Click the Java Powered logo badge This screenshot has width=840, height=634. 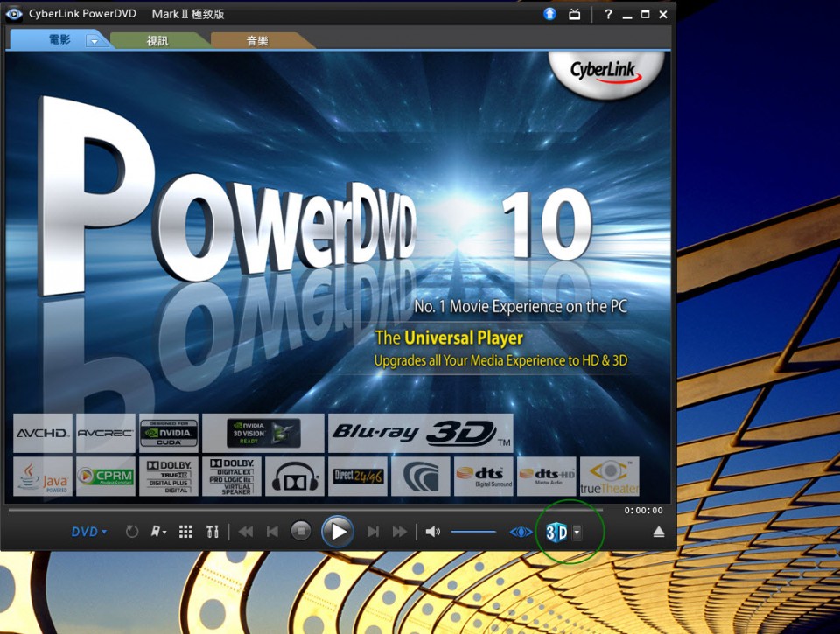click(43, 476)
